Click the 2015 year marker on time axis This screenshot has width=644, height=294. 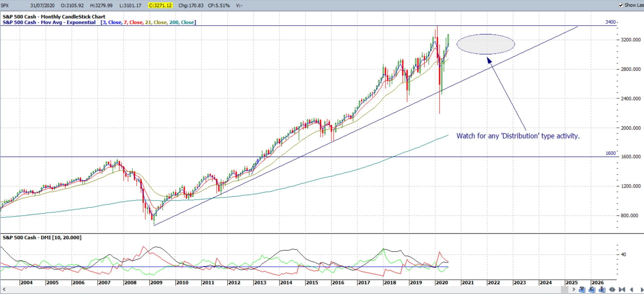pos(312,283)
